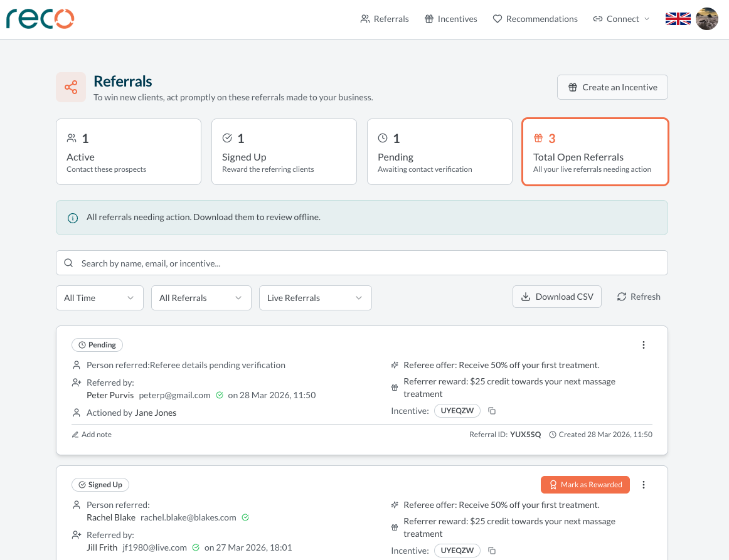Open the info icon in the green banner

point(72,218)
